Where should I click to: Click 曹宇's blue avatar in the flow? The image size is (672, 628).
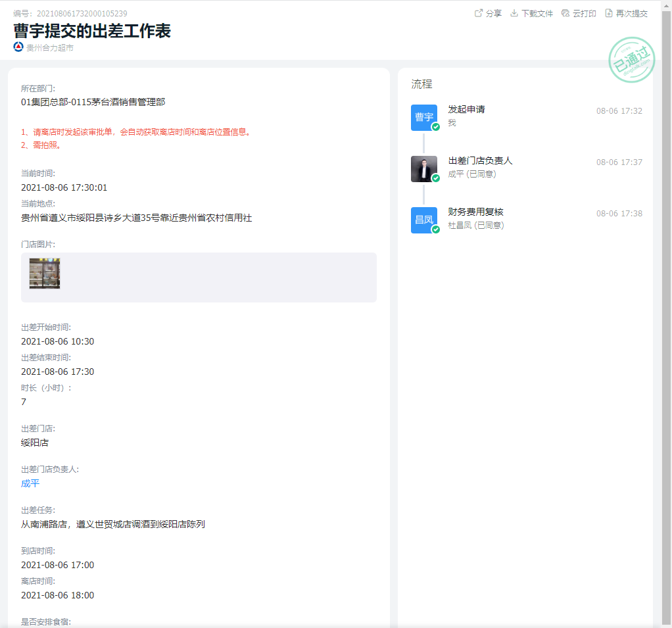point(424,117)
